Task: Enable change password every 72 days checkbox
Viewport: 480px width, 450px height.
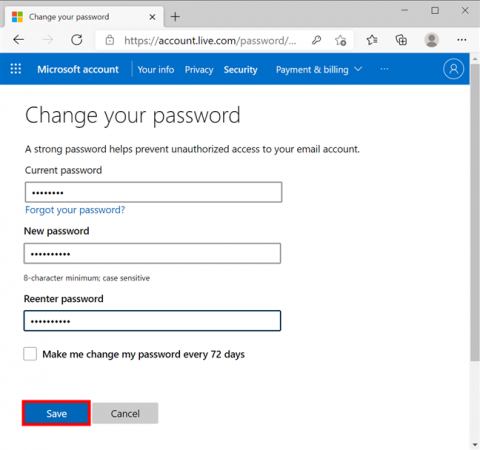Action: (30, 354)
